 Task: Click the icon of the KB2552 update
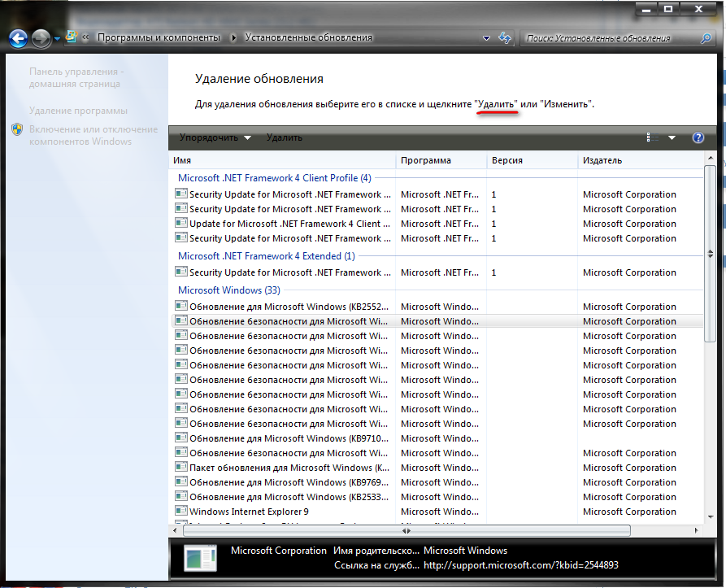181,306
